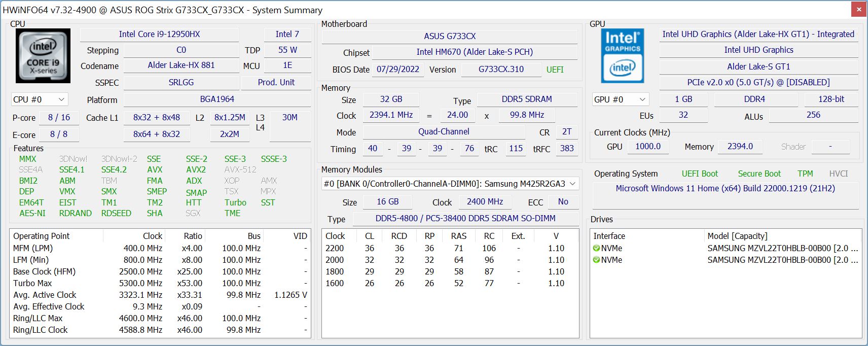Click the tRFC 383 value

pyautogui.click(x=567, y=149)
